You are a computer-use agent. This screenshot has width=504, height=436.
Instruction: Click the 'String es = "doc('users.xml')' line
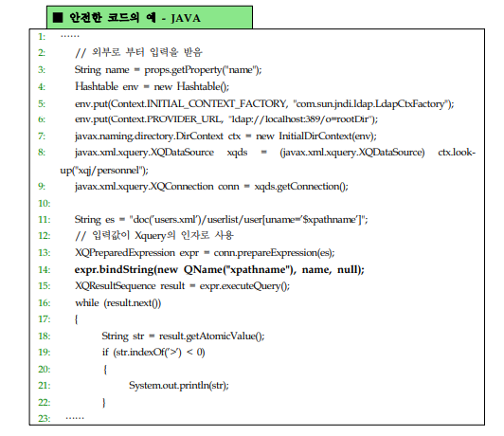point(221,220)
